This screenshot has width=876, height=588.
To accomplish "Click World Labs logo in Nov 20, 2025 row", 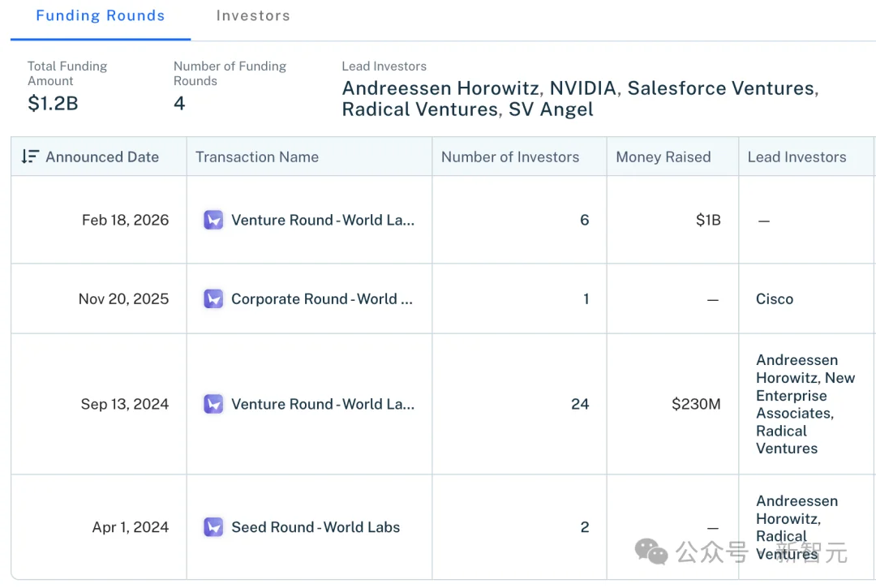I will click(213, 298).
